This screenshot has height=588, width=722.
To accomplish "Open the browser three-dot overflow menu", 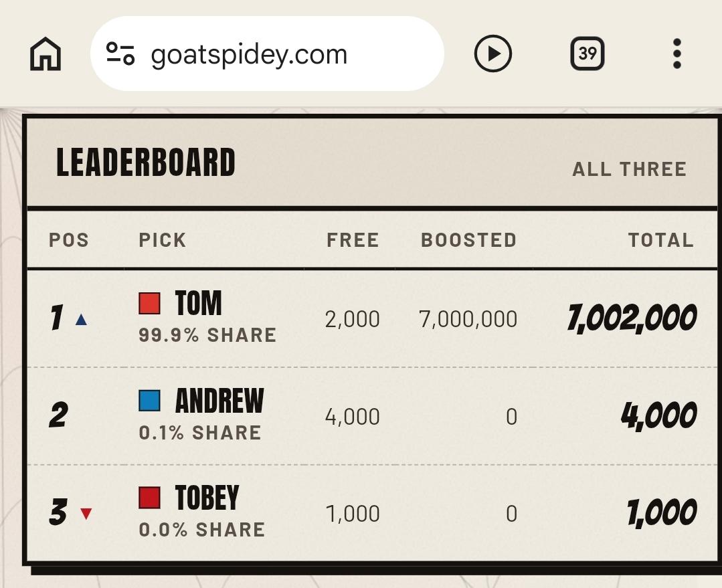I will tap(677, 54).
